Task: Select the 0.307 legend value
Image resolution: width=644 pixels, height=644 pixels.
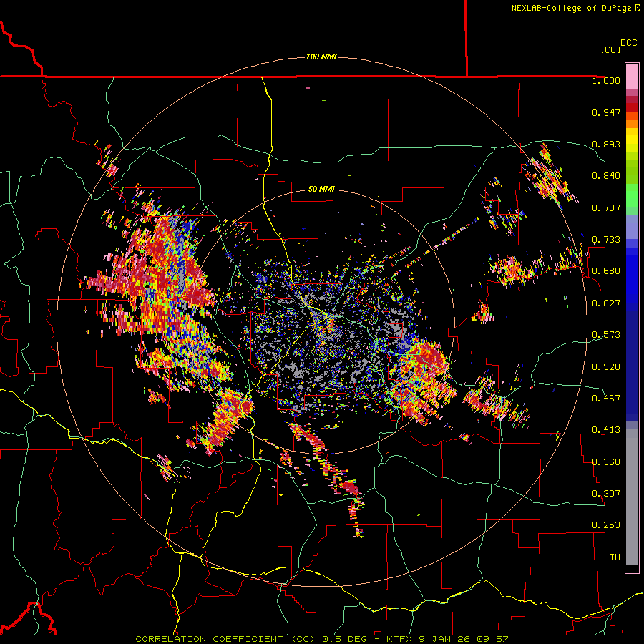Action: (606, 494)
